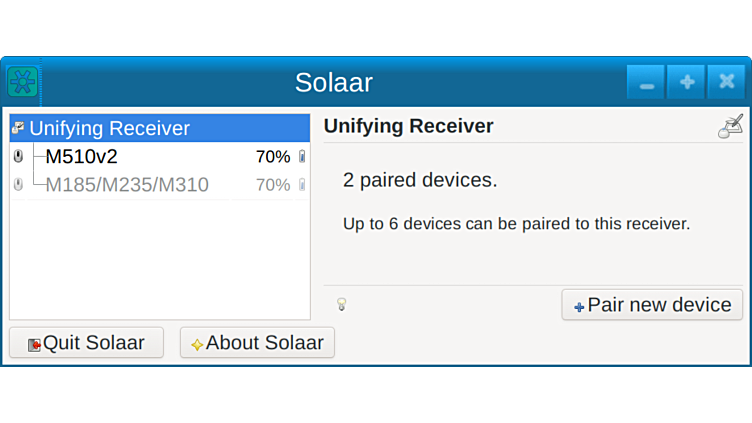Click the receiver details icon at top right
This screenshot has height=423, width=752.
pyautogui.click(x=731, y=126)
